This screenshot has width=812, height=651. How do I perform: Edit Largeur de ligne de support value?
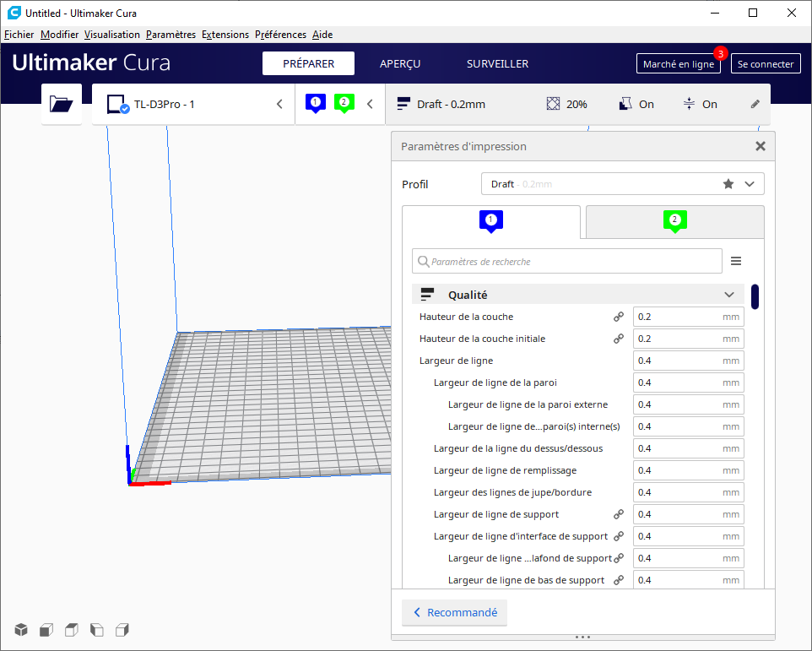[x=688, y=514]
